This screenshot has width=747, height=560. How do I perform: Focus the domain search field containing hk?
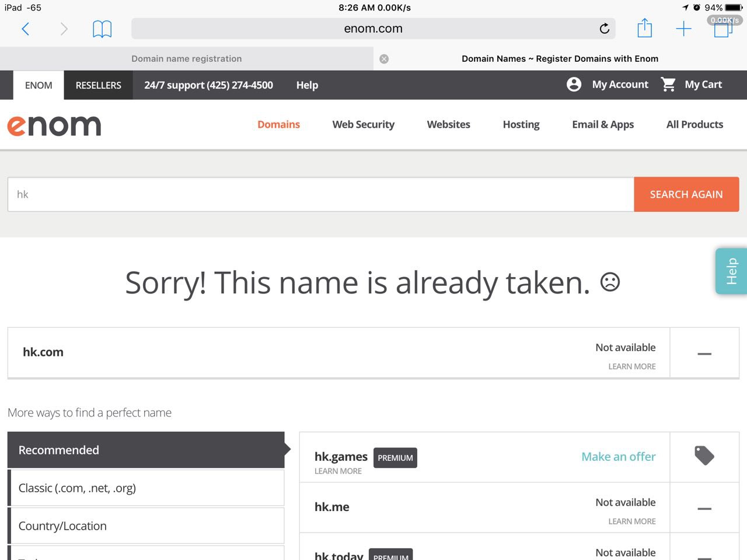[321, 194]
